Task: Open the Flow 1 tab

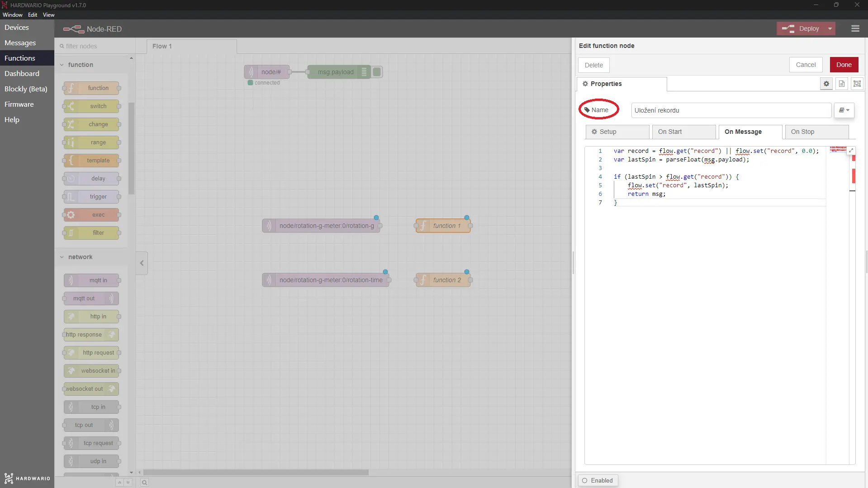Action: pyautogui.click(x=191, y=46)
